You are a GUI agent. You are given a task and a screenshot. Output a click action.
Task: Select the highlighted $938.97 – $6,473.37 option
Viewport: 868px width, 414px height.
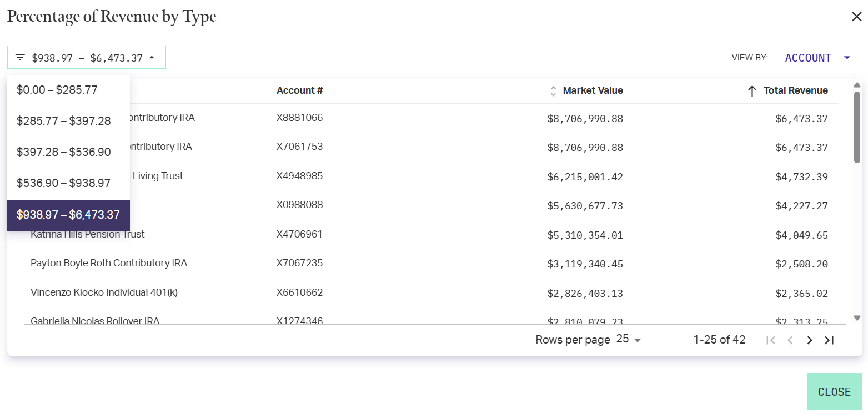tap(68, 215)
